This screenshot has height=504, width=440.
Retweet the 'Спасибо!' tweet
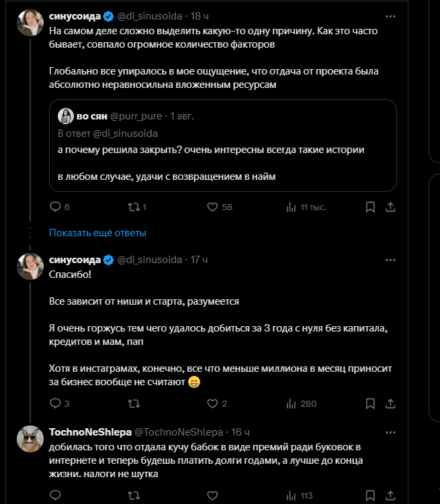click(x=134, y=403)
